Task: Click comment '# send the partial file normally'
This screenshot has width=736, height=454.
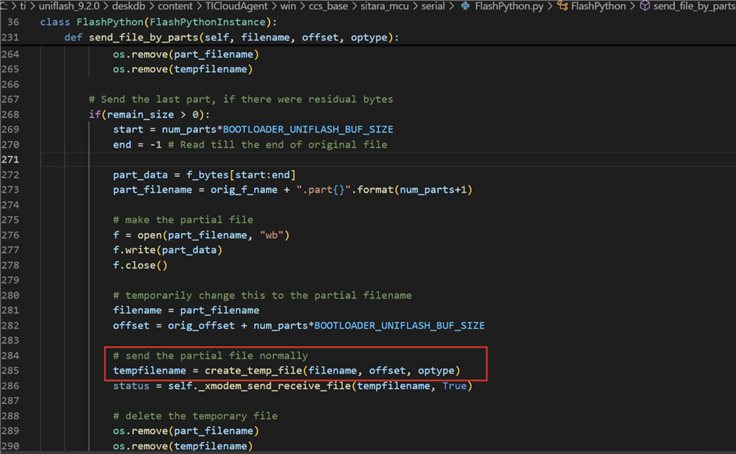Action: [210, 355]
